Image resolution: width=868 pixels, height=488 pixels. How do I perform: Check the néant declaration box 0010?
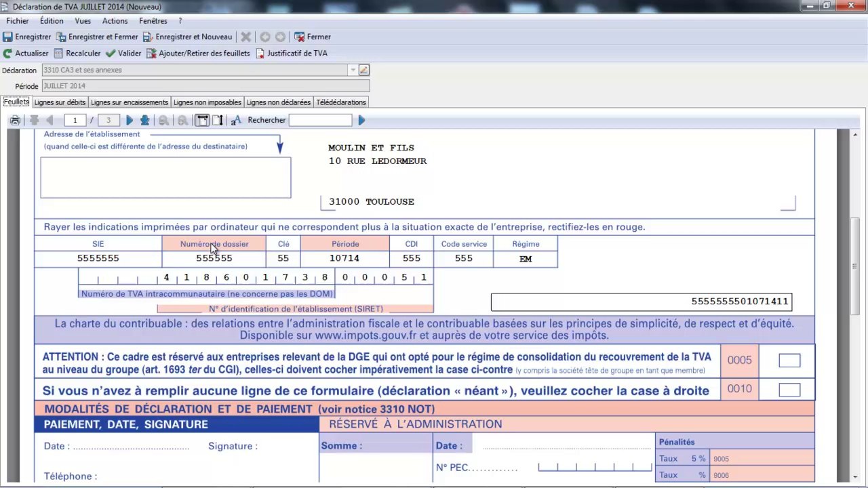tap(789, 390)
